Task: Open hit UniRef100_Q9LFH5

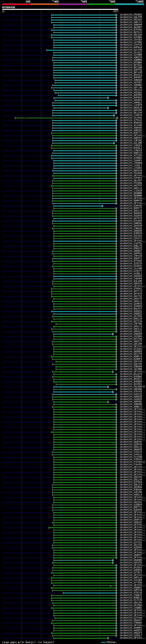Action: (x=131, y=17)
